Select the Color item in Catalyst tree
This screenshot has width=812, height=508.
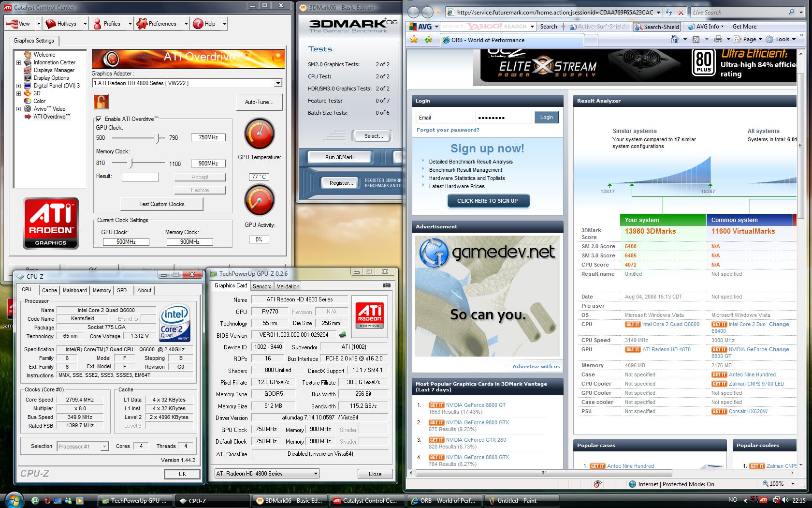(39, 101)
